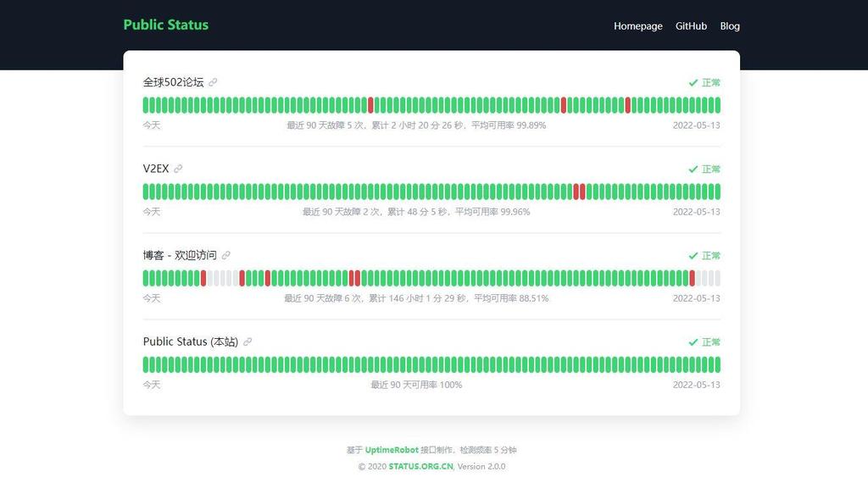Click the 正常 checkmark for Public Status (本站)

[x=693, y=342]
